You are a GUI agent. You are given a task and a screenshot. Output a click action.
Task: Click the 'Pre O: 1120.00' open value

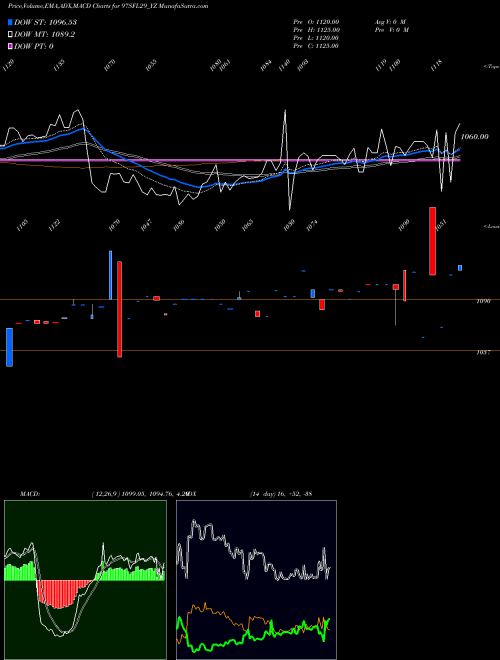coord(316,21)
